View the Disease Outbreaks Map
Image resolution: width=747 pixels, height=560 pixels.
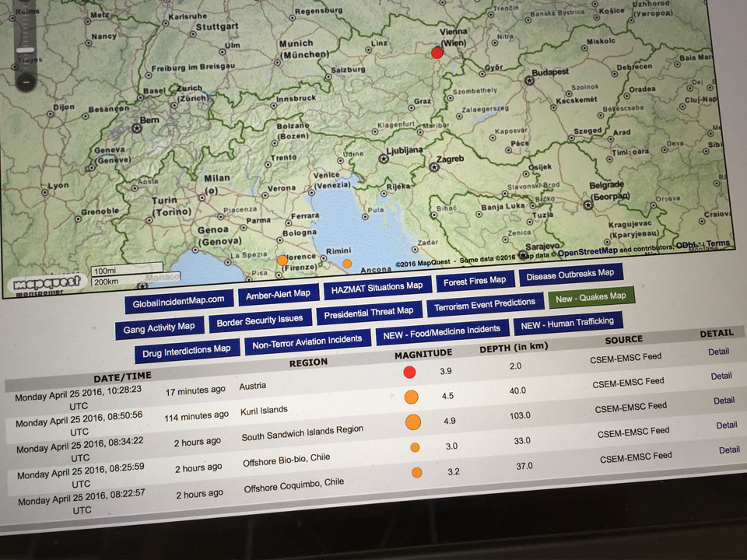(570, 275)
